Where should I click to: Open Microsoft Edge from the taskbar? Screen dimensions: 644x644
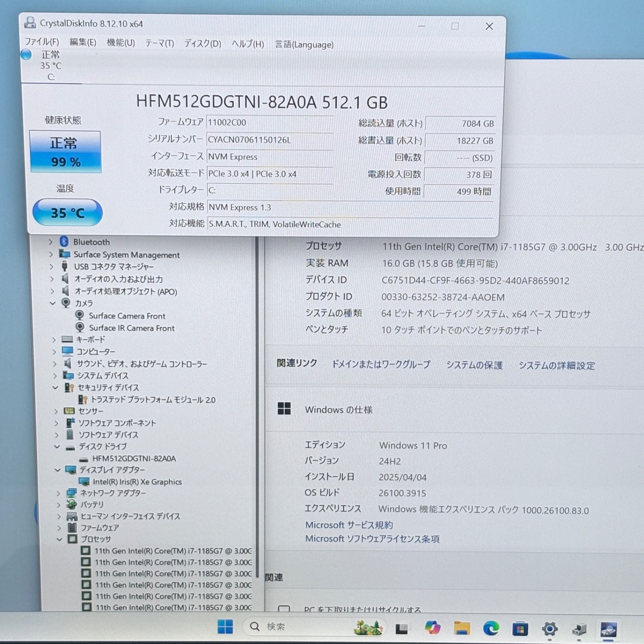(491, 628)
